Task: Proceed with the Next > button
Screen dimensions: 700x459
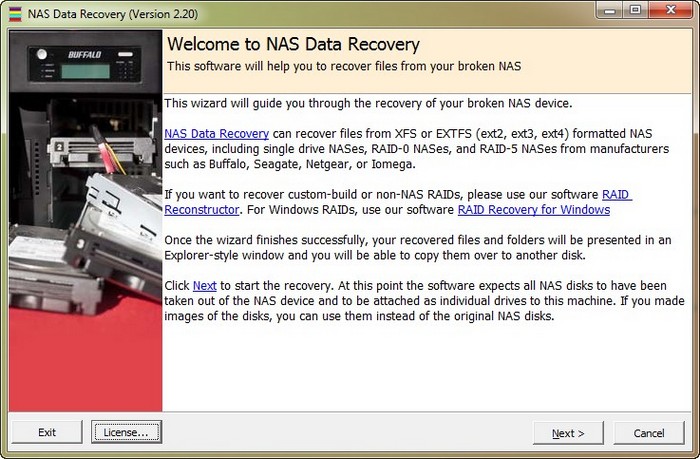Action: 568,433
